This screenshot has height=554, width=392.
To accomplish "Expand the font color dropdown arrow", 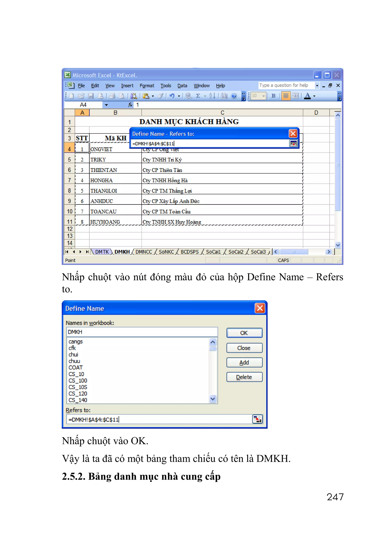I will 314,96.
